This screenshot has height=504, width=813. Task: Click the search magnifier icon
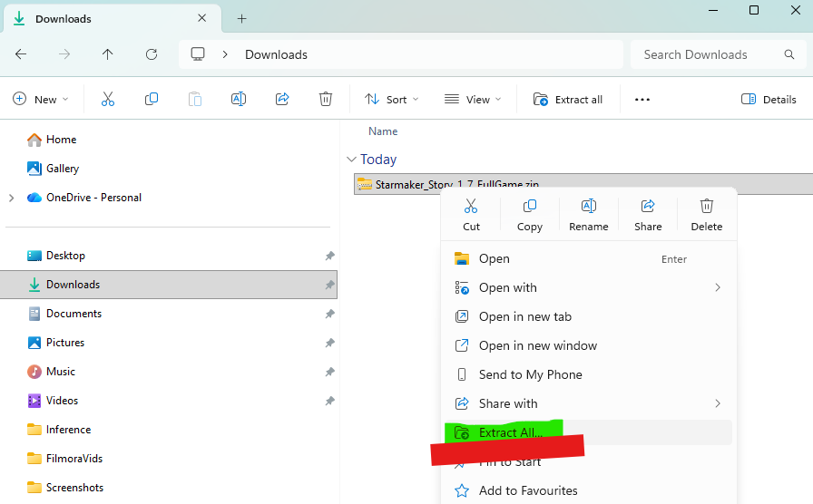(x=789, y=54)
